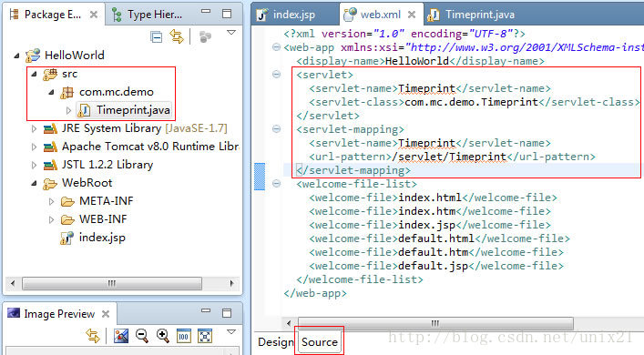The height and width of the screenshot is (355, 644).
Task: Open the Timeprint.java editor tab
Action: click(480, 15)
